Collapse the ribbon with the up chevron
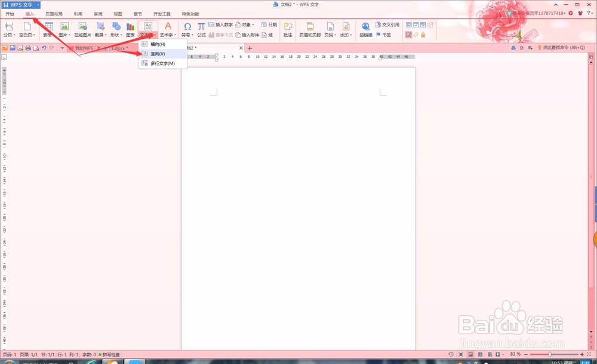This screenshot has width=597, height=364. click(x=555, y=5)
